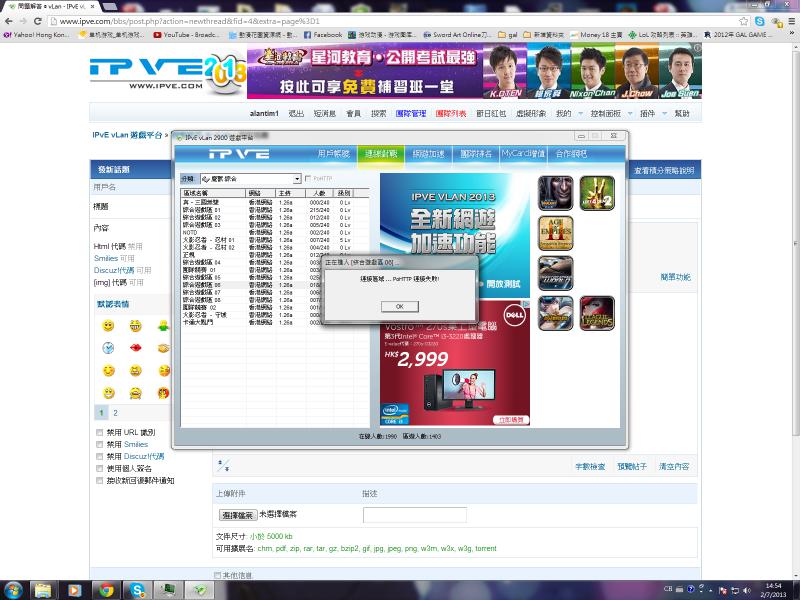Click the IPVE 2013 site logo
The width and height of the screenshot is (800, 600).
click(x=167, y=72)
